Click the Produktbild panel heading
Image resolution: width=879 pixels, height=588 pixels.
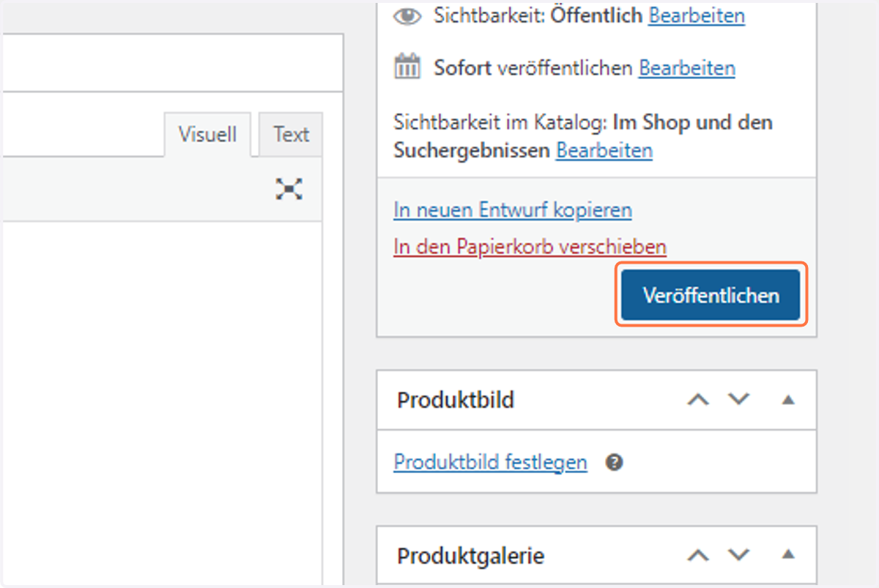click(456, 401)
